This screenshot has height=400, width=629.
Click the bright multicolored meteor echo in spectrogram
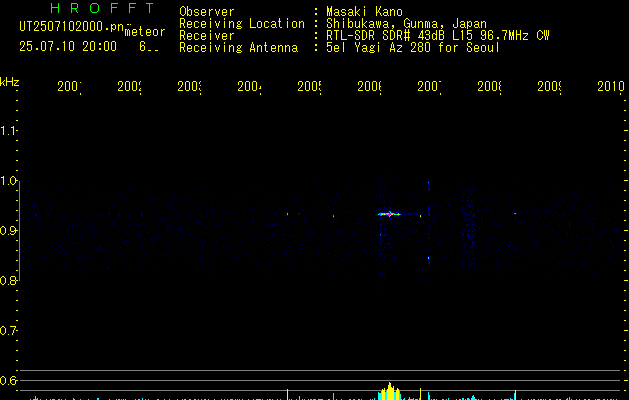[x=389, y=214]
